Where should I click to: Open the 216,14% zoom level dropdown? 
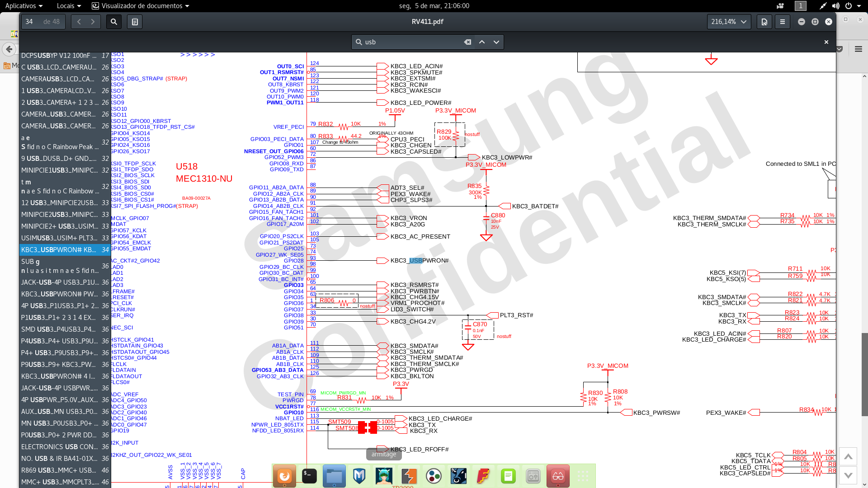click(x=729, y=22)
